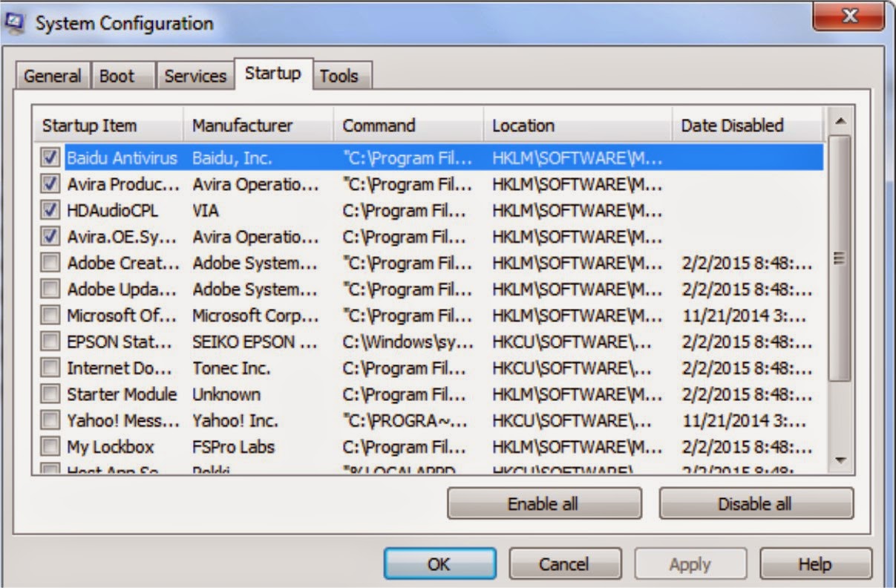The height and width of the screenshot is (588, 896).
Task: Click the Baidu, Inc. manufacturer cell
Action: pos(232,158)
